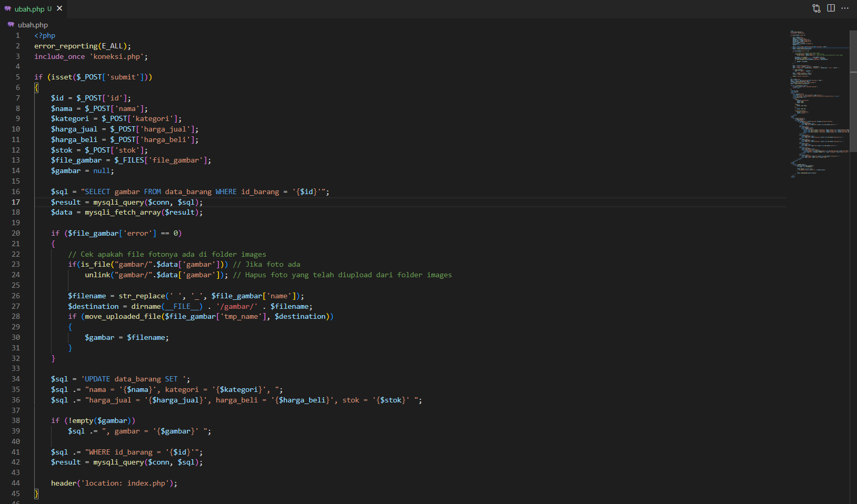
Task: Click 'mysqli_query' on line 17
Action: pos(118,203)
